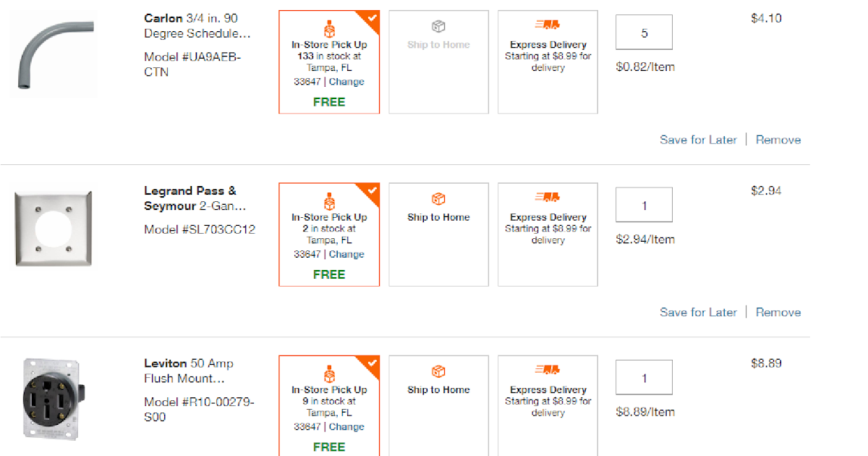Remove the Legrand wall plate from cart

pos(778,312)
